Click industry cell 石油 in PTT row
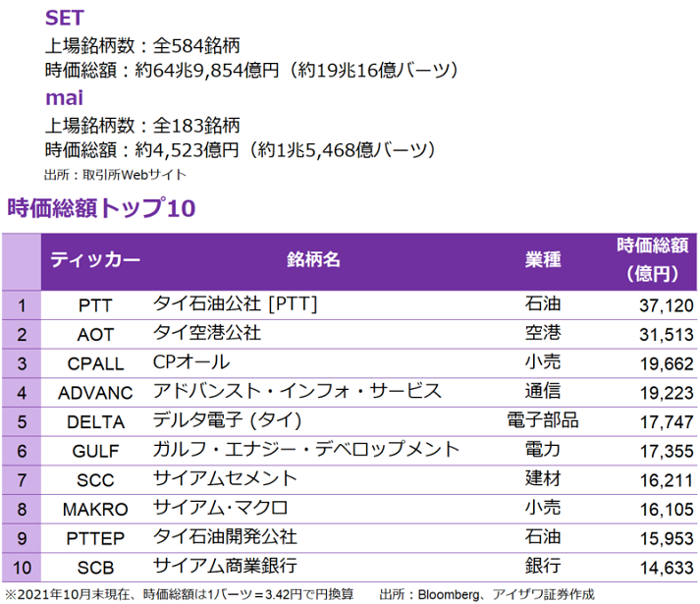 (543, 304)
